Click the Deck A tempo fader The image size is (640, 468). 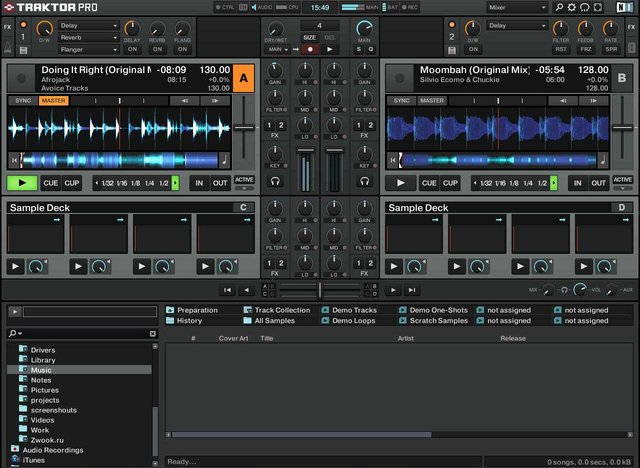pos(244,128)
